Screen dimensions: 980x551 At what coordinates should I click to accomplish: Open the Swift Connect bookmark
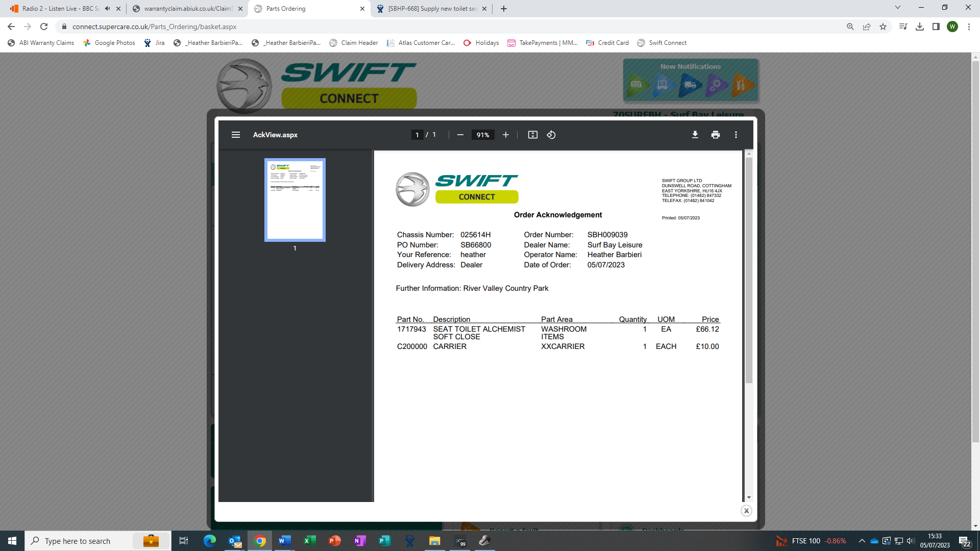point(661,43)
